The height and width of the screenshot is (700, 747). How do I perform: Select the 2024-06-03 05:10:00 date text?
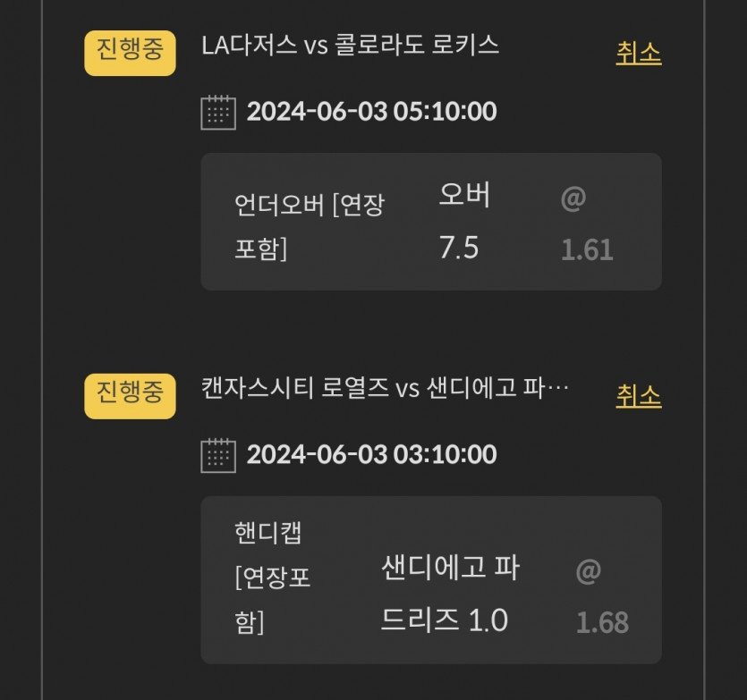pos(371,112)
